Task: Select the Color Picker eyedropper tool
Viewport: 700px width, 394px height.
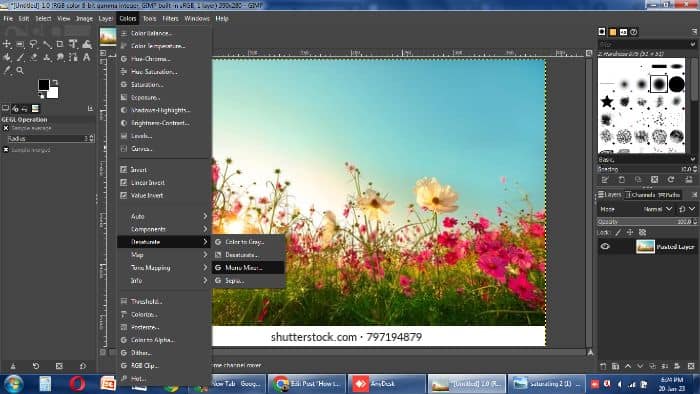Action: pyautogui.click(x=7, y=70)
